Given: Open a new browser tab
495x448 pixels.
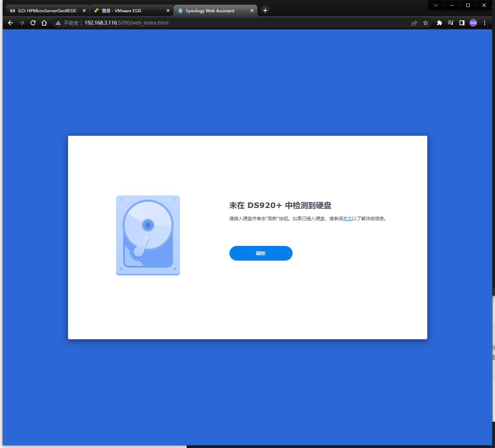Looking at the screenshot, I should click(x=265, y=11).
